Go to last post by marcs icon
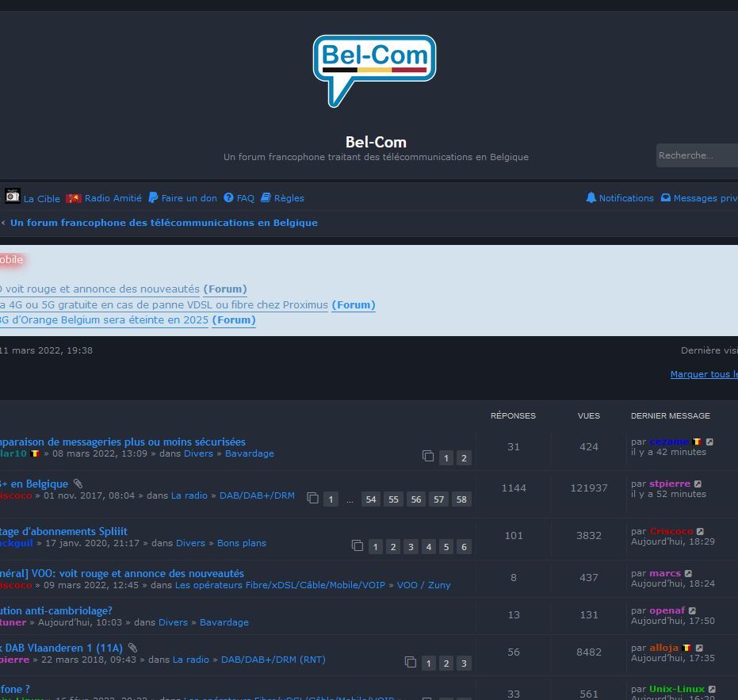Image resolution: width=738 pixels, height=700 pixels. (689, 573)
